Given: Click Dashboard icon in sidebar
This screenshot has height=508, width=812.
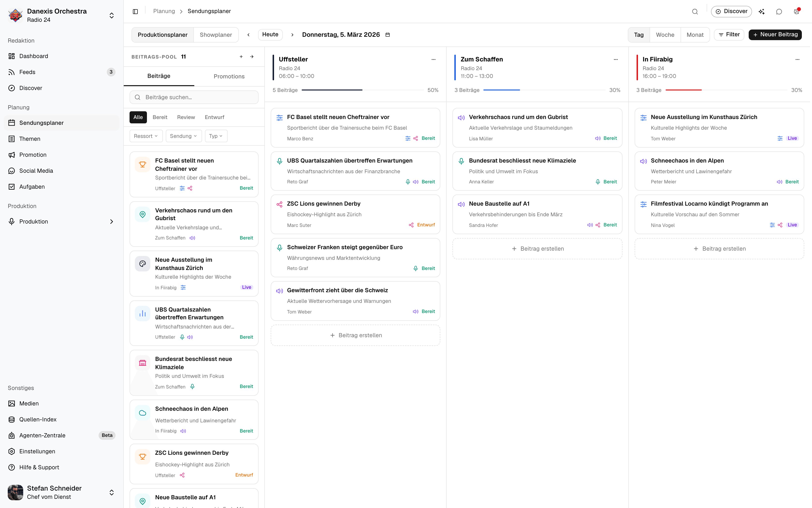Looking at the screenshot, I should click(x=12, y=56).
